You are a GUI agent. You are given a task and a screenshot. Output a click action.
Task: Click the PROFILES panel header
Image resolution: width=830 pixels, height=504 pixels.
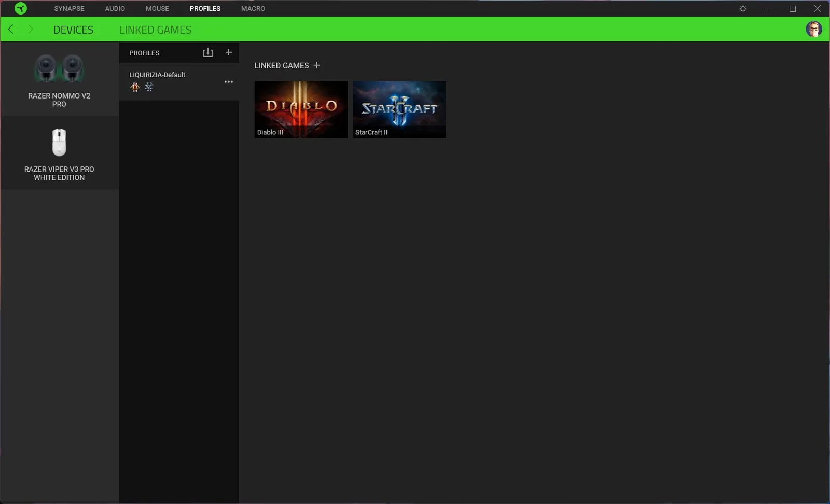144,53
